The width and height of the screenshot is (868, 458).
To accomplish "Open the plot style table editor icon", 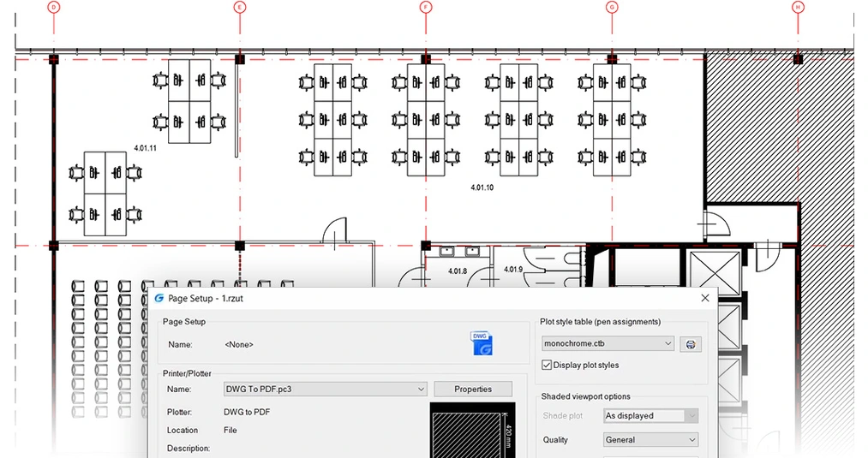I will [691, 344].
